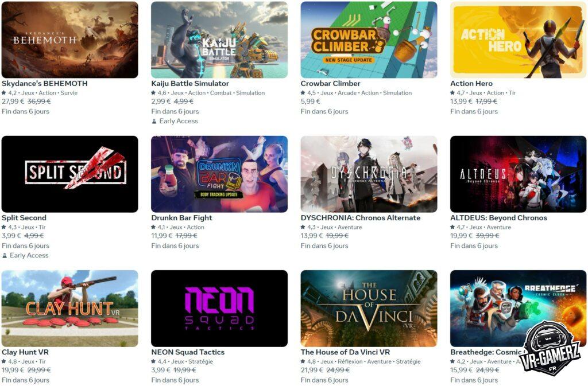
Task: Open the Action Hero game thumbnail
Action: pyautogui.click(x=519, y=40)
